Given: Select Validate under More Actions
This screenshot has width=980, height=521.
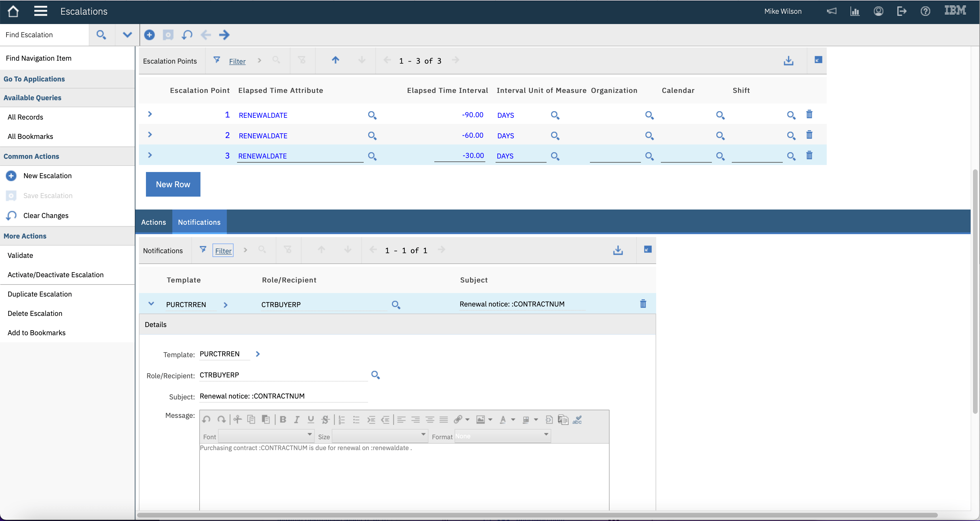Looking at the screenshot, I should tap(20, 255).
